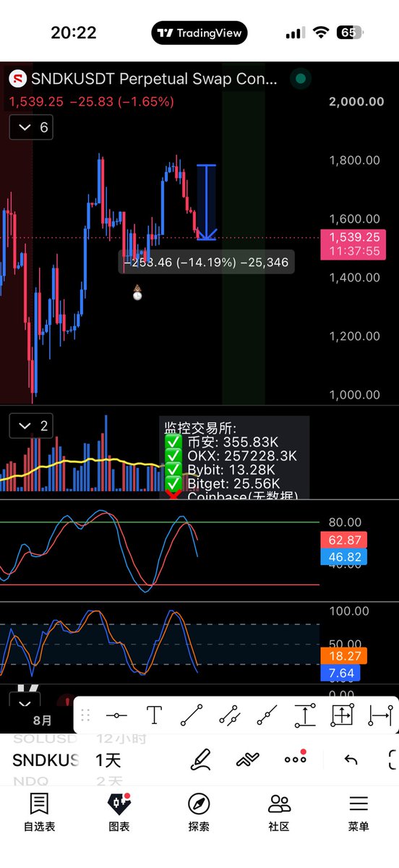Screen dimensions: 399x868
Task: Open the indicators menu icon
Action: click(x=248, y=759)
